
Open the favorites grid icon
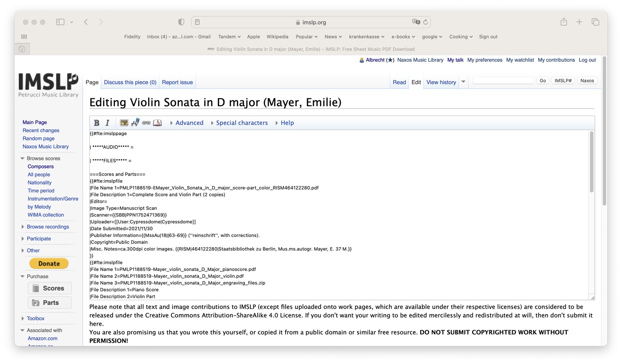[x=24, y=37]
